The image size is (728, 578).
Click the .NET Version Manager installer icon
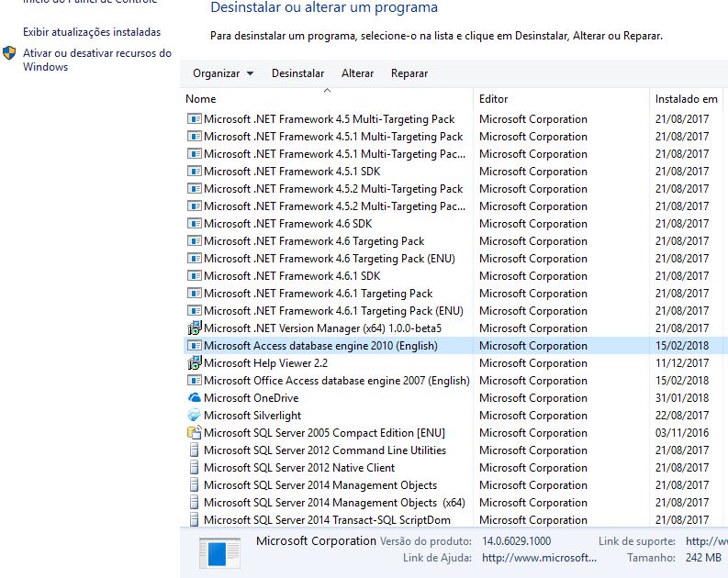coord(194,328)
